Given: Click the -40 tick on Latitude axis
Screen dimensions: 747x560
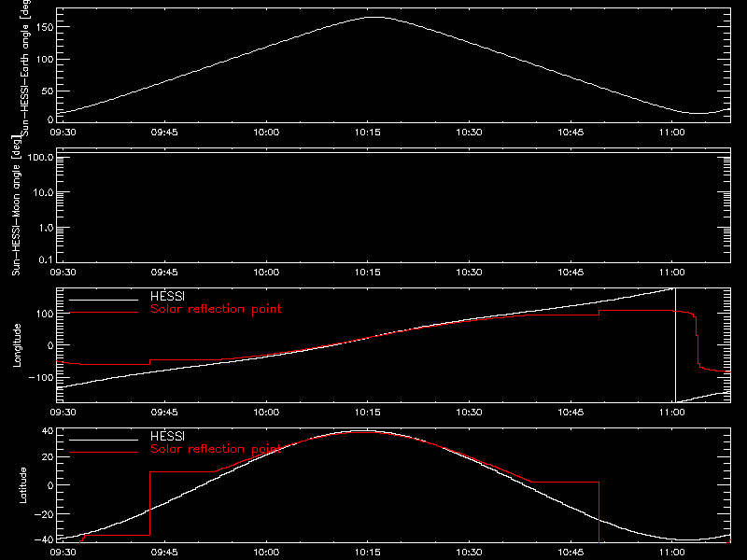Looking at the screenshot, I should point(44,540).
